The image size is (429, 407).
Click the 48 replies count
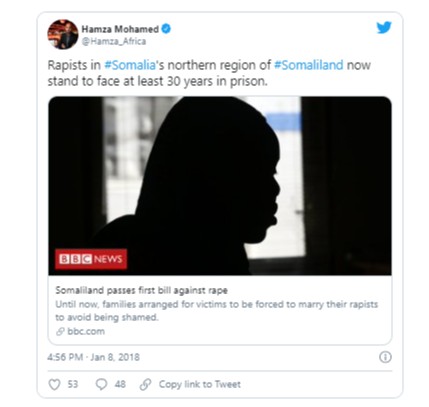pos(120,384)
